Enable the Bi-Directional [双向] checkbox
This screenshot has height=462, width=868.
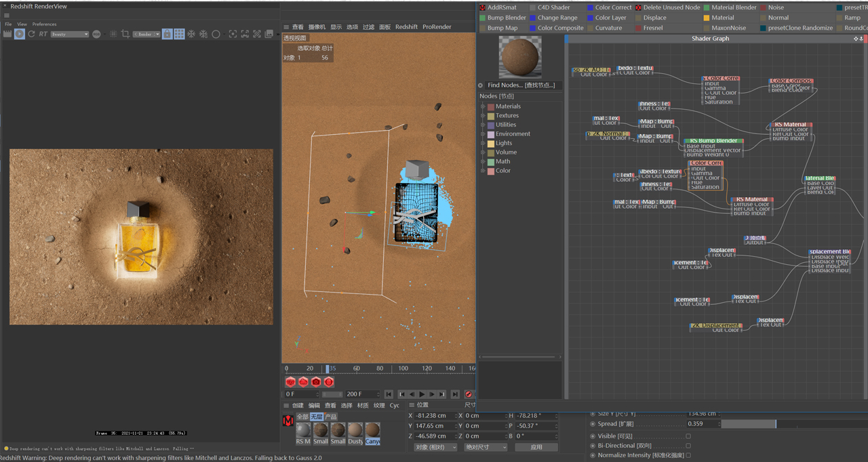[x=688, y=446]
